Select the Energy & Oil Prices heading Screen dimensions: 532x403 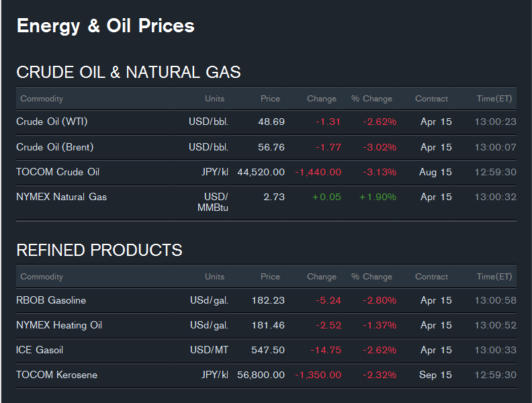click(x=105, y=26)
